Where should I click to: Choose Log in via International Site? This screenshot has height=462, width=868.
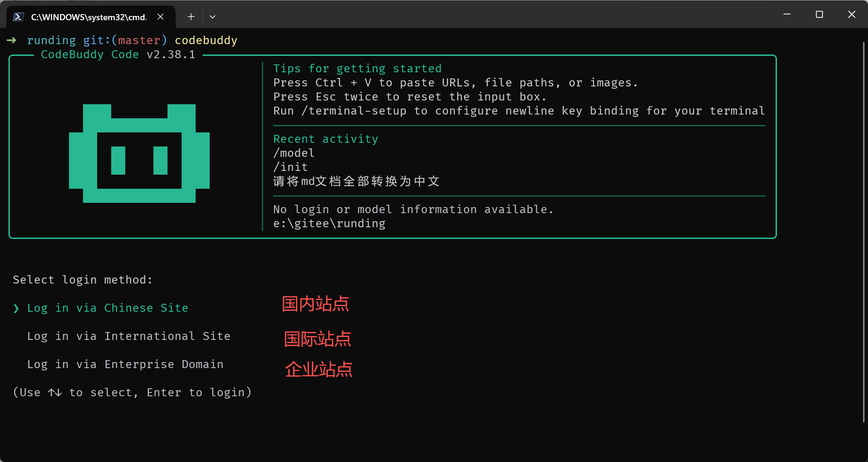[129, 336]
